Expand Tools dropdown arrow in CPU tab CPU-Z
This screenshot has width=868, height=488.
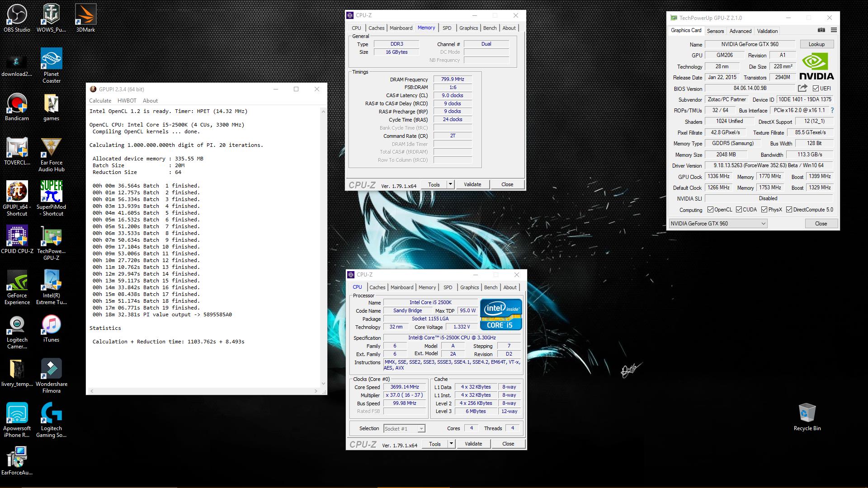(451, 444)
